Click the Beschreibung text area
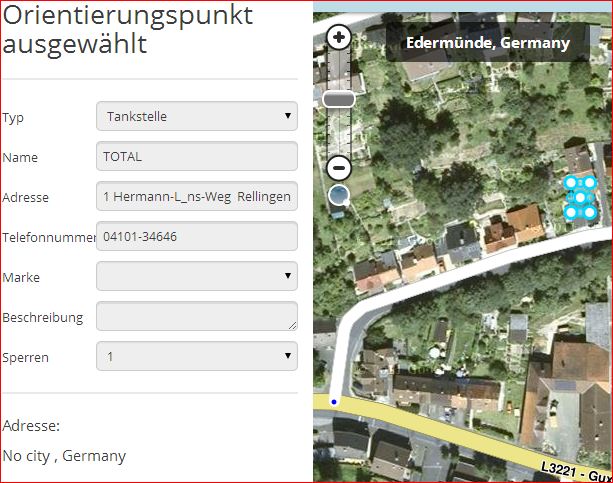Image resolution: width=613 pixels, height=483 pixels. point(197,316)
